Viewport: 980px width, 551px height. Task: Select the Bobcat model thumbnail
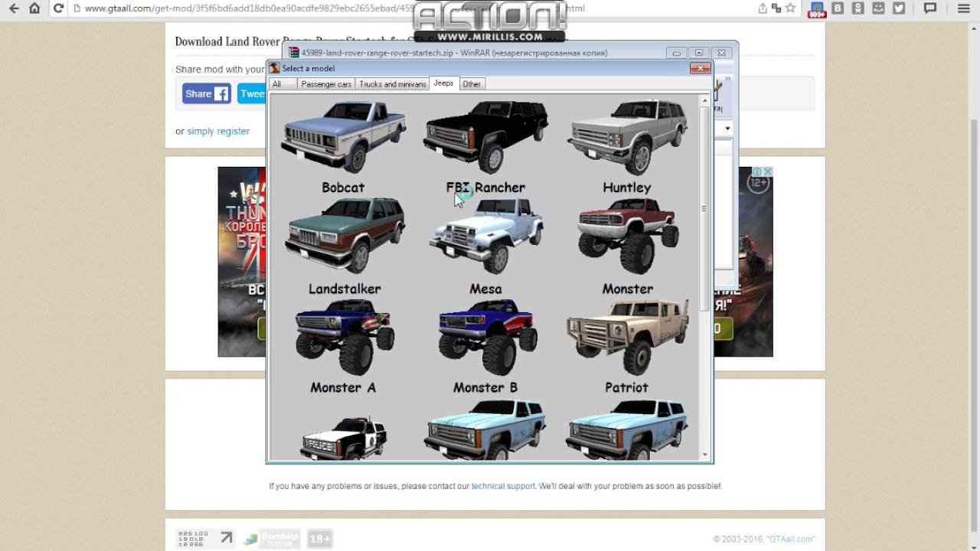[343, 138]
